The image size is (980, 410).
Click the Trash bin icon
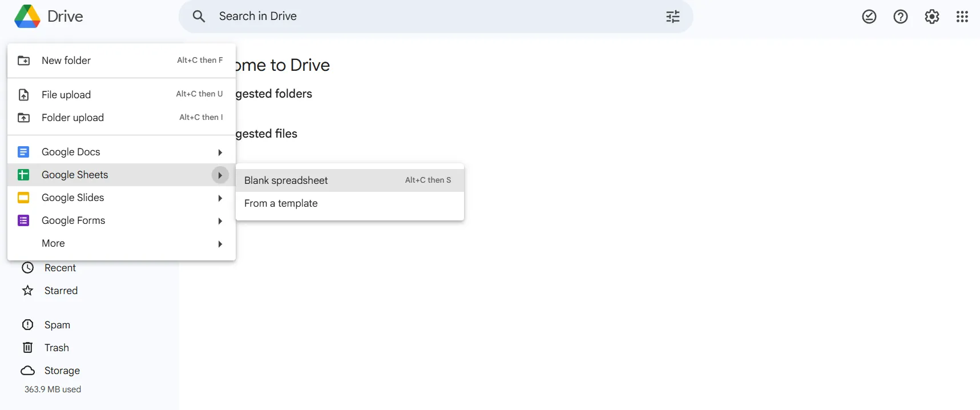click(x=27, y=347)
